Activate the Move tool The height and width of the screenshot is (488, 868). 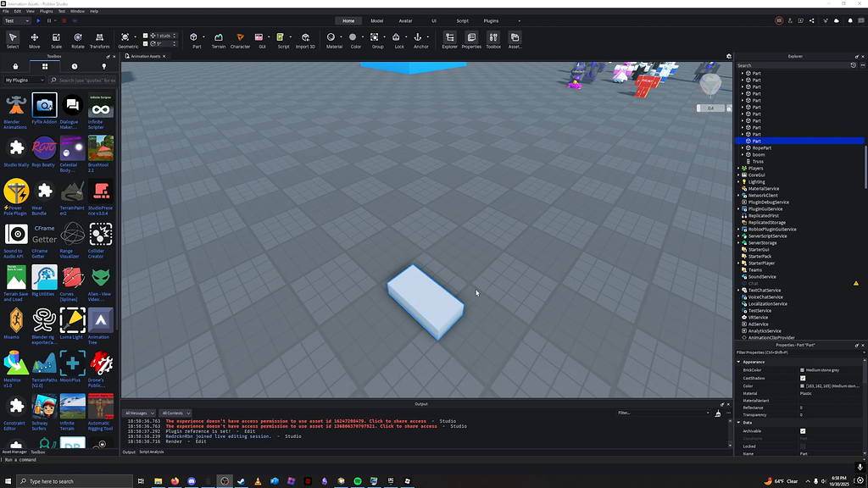(x=34, y=40)
